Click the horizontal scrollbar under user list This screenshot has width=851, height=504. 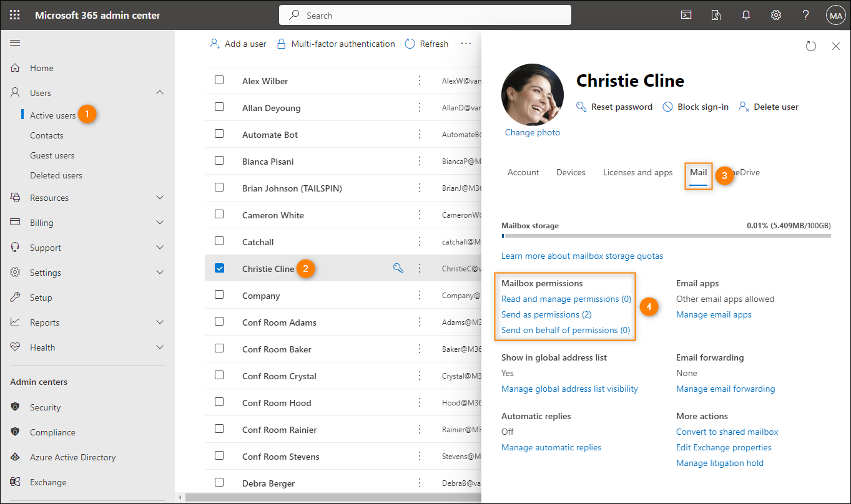tap(333, 498)
